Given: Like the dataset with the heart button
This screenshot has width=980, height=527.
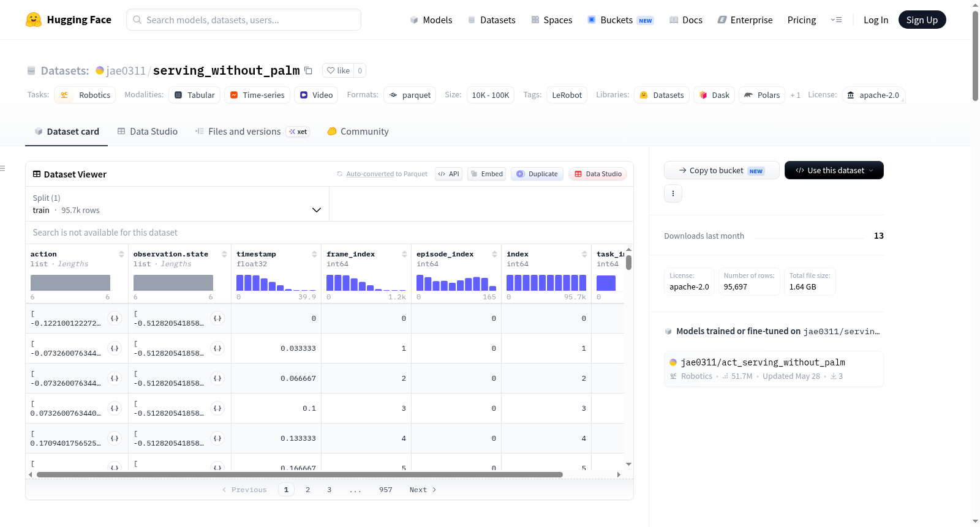Looking at the screenshot, I should 338,70.
